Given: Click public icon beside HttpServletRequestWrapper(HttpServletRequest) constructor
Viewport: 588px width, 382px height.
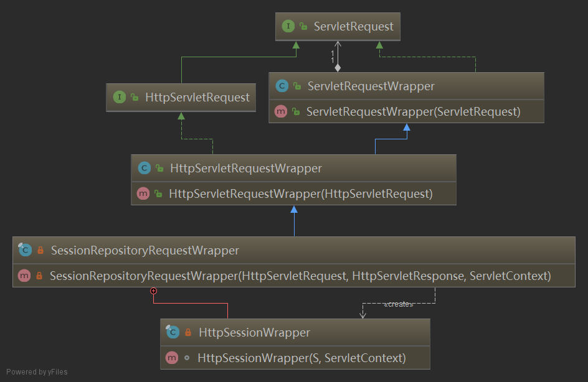Looking at the screenshot, I should (158, 193).
